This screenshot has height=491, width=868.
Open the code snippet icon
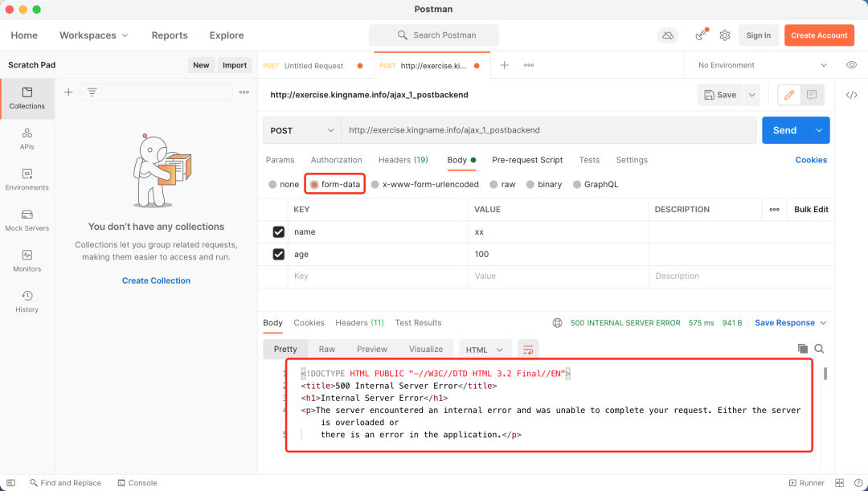coord(851,95)
